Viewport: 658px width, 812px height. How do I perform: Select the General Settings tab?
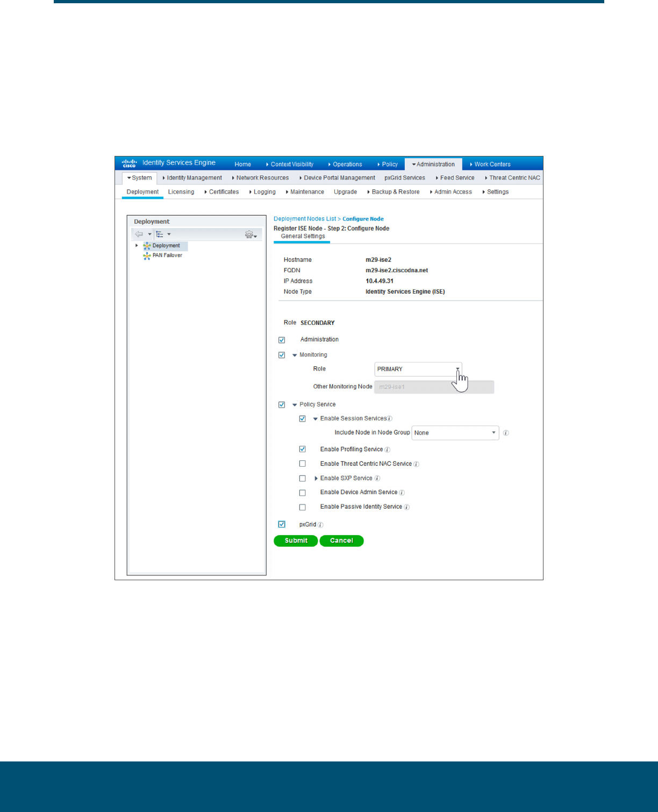(x=303, y=237)
